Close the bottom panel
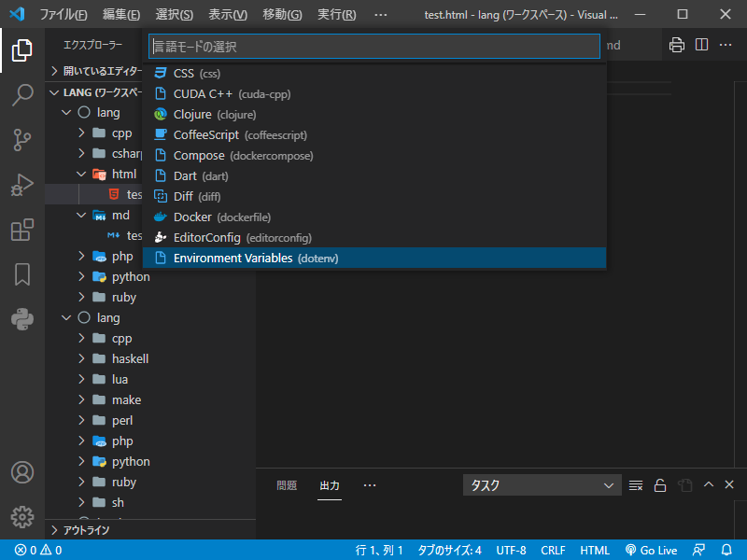This screenshot has height=560, width=747. (x=729, y=484)
